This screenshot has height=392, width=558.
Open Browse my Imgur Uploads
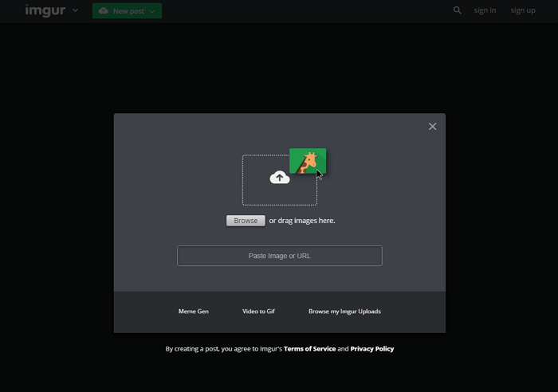point(344,312)
